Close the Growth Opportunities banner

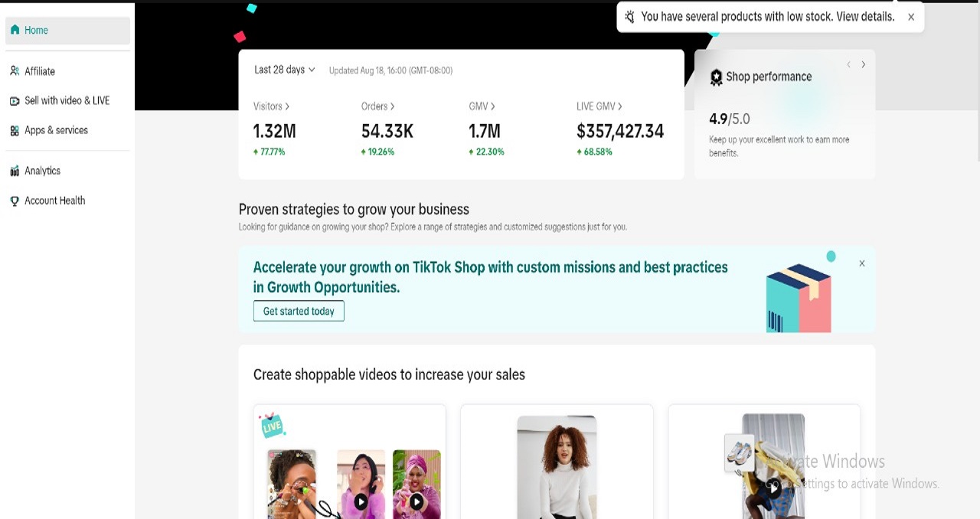click(x=862, y=263)
